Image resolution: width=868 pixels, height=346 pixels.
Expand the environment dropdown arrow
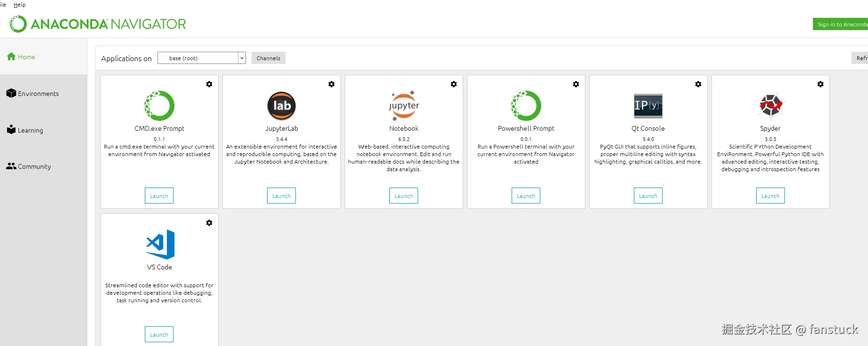point(242,58)
